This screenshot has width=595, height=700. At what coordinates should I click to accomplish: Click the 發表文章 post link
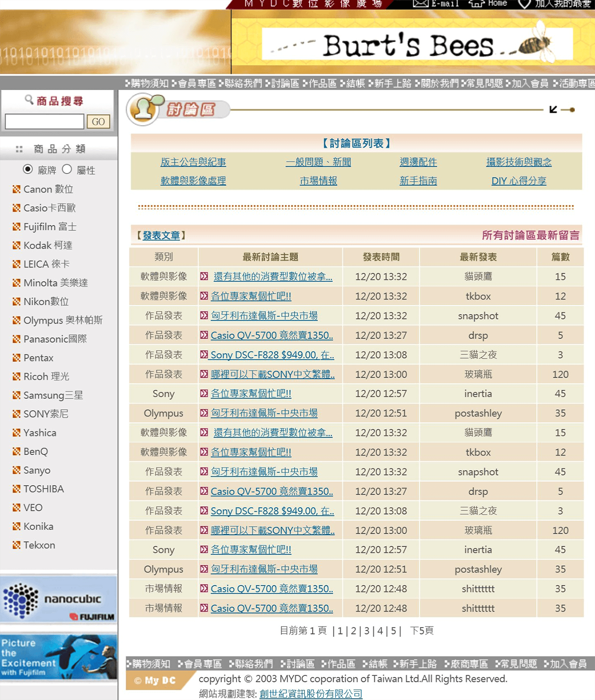coord(161,236)
